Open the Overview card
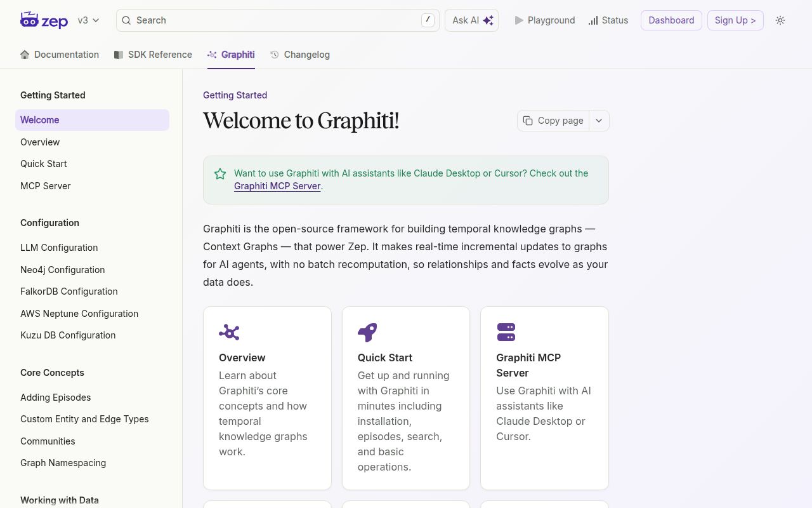 [267, 398]
